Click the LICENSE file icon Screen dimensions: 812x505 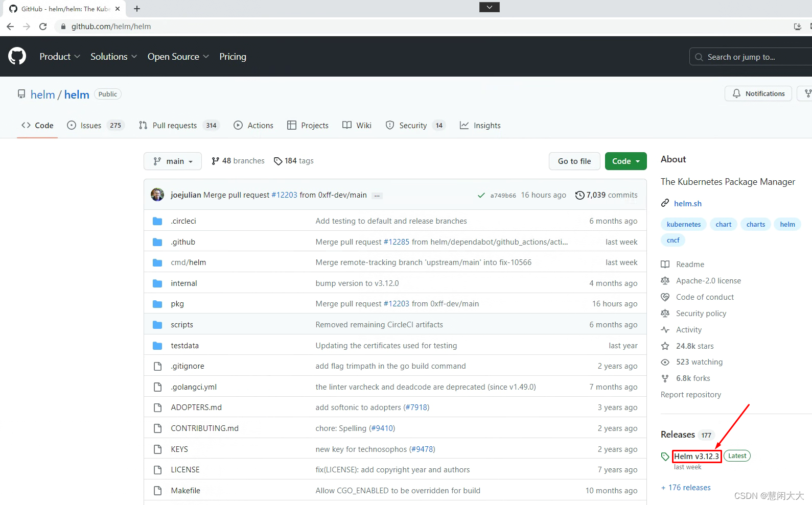click(x=157, y=470)
